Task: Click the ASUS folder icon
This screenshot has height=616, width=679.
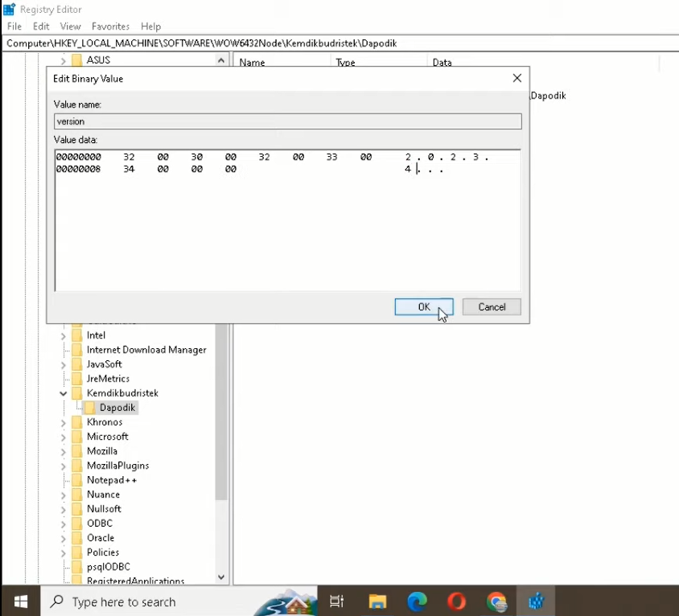Action: pos(77,60)
